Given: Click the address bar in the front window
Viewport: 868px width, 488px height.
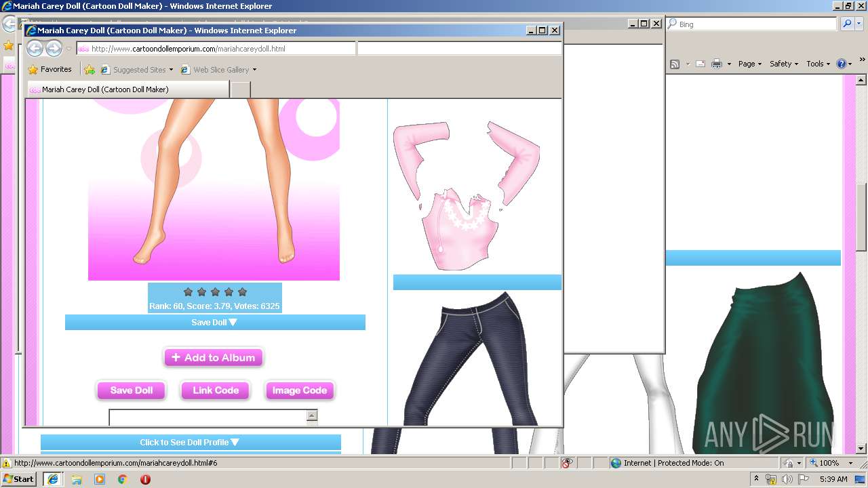Looking at the screenshot, I should (x=216, y=49).
